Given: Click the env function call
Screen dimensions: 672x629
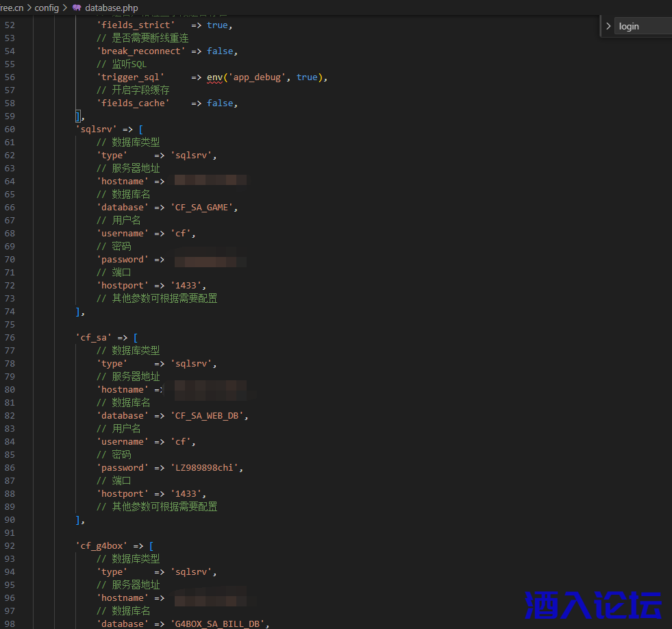Looking at the screenshot, I should pos(214,77).
